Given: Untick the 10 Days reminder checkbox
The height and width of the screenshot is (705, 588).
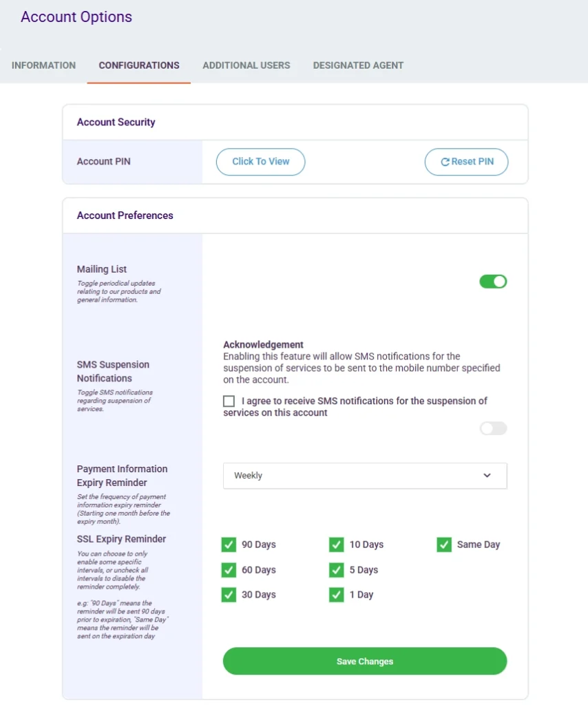Looking at the screenshot, I should click(336, 545).
